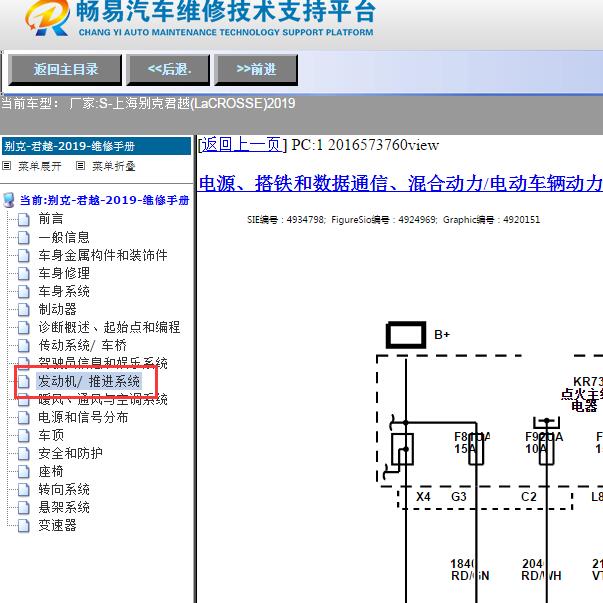Click the page icon beside 诊断概述、起始点和编程

24,328
